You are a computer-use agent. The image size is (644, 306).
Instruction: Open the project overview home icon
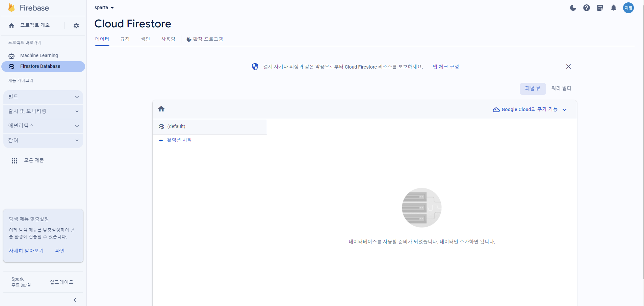pos(11,26)
